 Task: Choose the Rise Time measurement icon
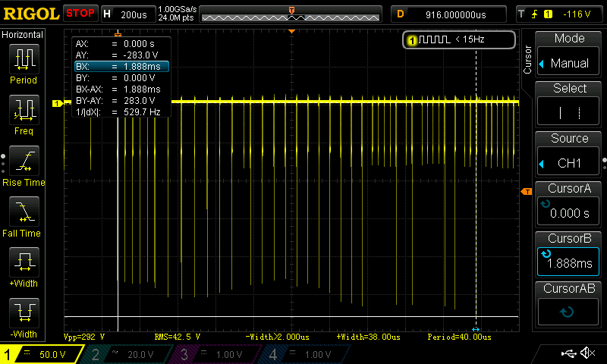23,165
